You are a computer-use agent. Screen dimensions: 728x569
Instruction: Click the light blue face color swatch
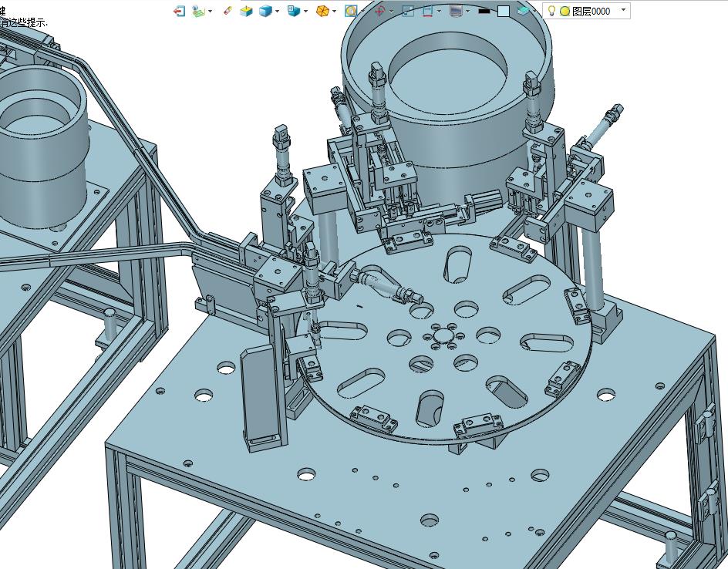504,11
